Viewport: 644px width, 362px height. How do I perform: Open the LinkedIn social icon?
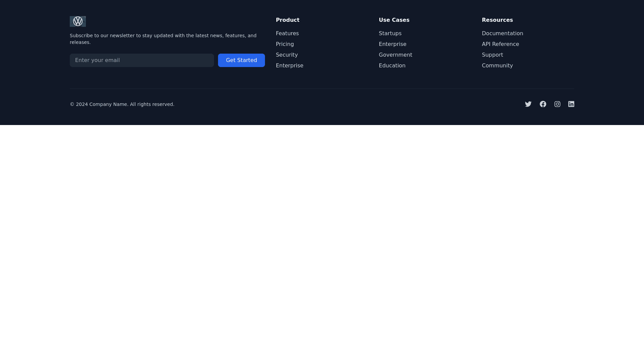(571, 104)
